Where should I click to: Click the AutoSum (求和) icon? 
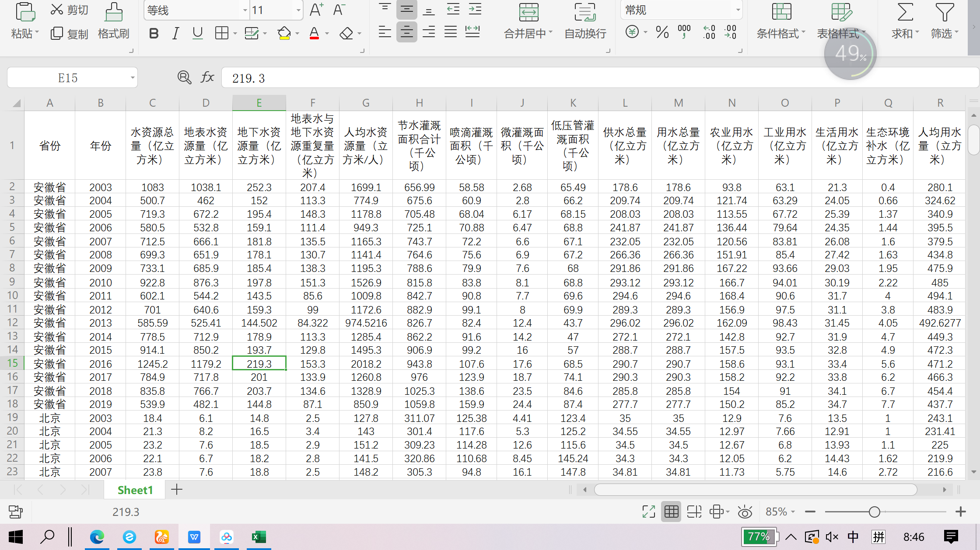tap(905, 12)
